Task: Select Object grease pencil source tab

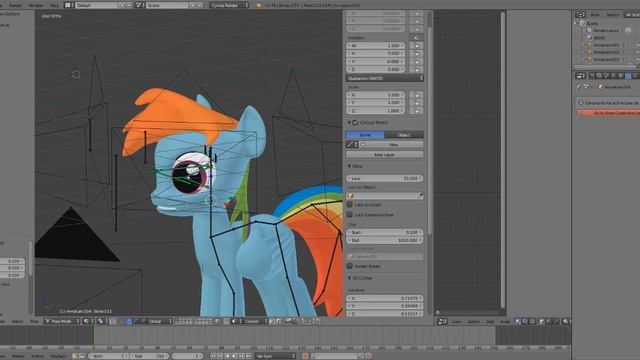Action: click(x=404, y=135)
